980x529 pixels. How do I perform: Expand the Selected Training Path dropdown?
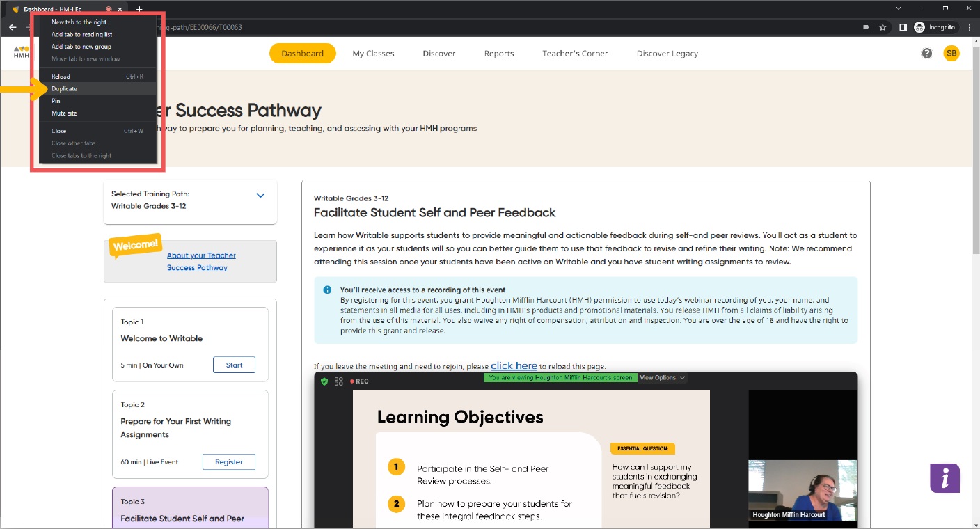point(260,195)
